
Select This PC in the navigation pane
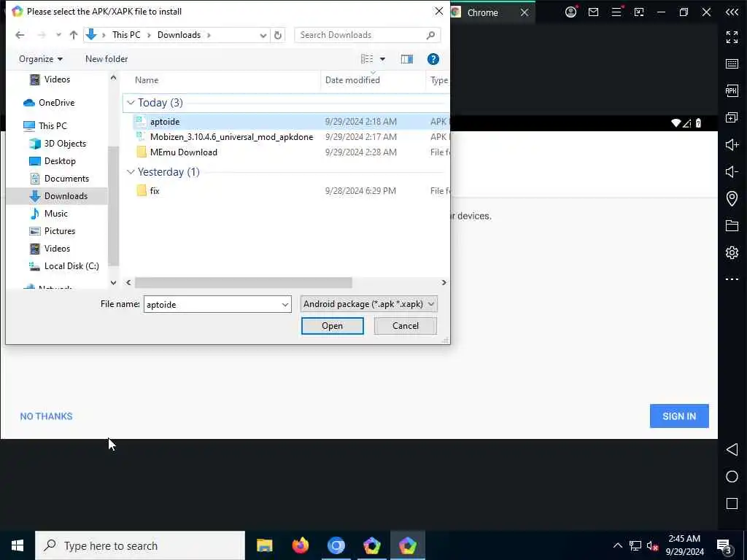click(53, 125)
